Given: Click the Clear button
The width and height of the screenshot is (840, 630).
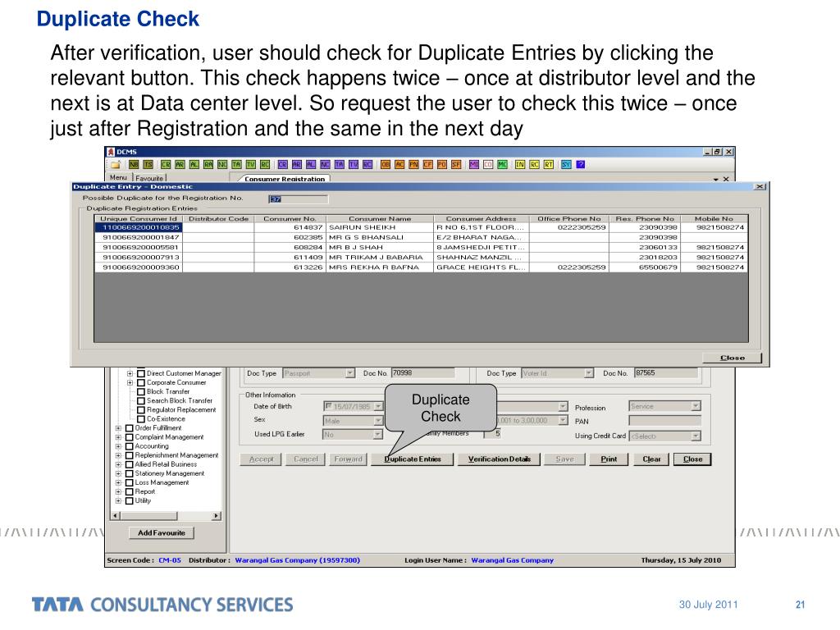Looking at the screenshot, I should point(651,459).
